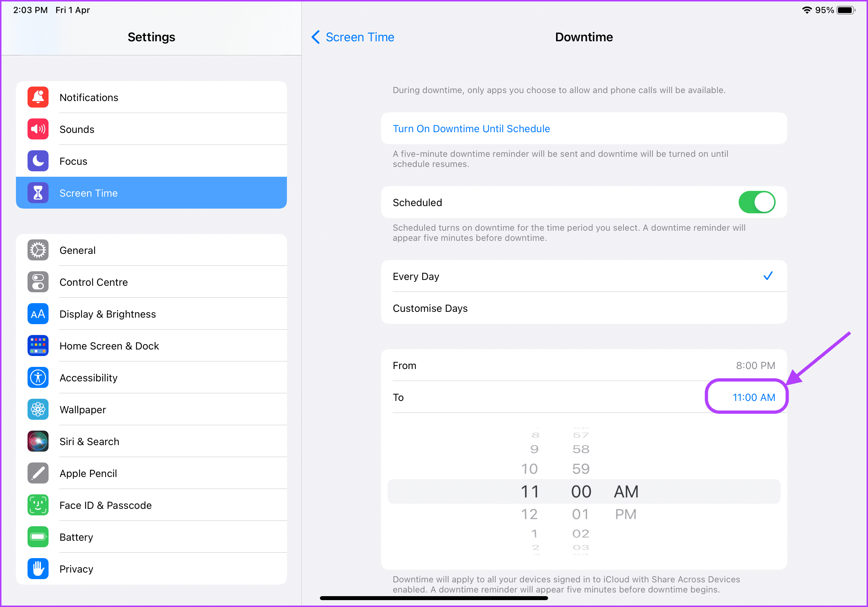Open Home Screen & Dock settings
The image size is (868, 607).
[x=151, y=346]
